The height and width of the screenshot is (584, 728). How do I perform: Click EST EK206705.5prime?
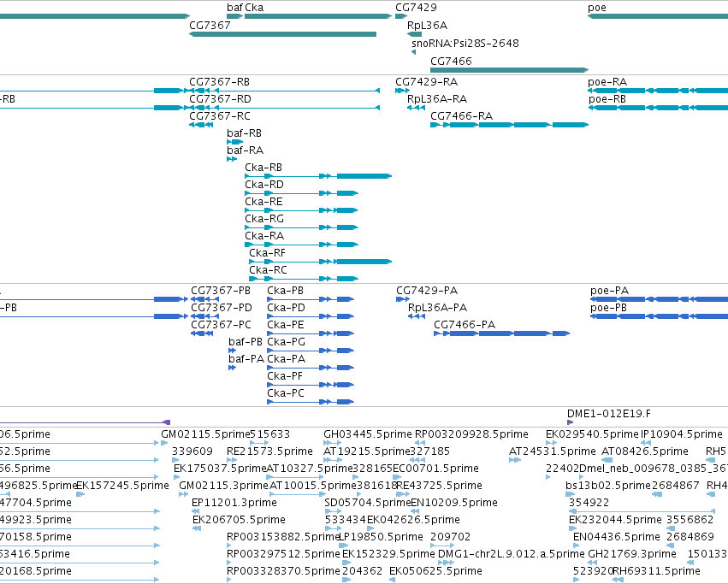[x=197, y=528]
